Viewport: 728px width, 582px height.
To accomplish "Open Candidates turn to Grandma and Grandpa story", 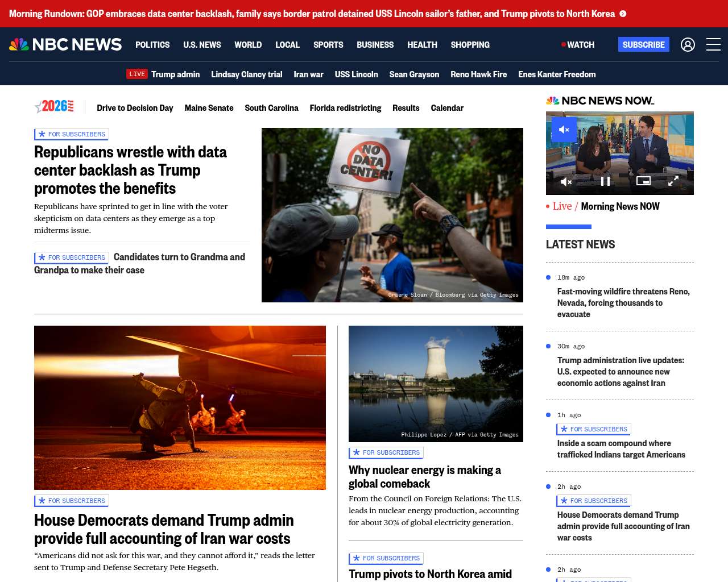I will tap(139, 263).
